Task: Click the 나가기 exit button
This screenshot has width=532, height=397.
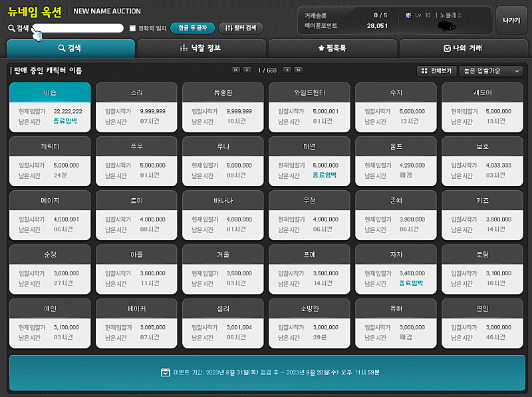Action: (511, 21)
